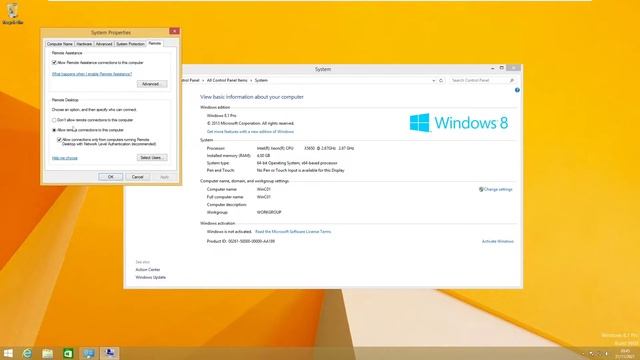The image size is (640, 360).
Task: Select the System Properties taskbar icon
Action: 109,353
